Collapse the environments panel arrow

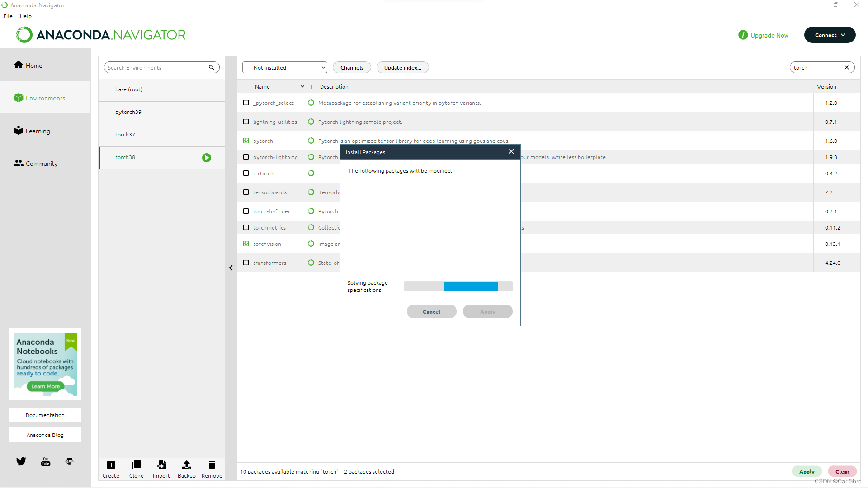[x=231, y=268]
